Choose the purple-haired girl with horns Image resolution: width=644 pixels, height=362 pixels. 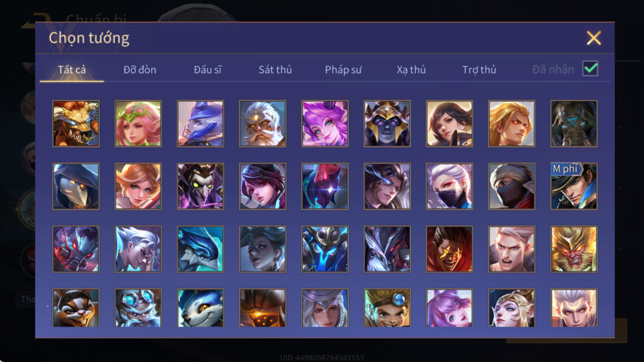point(325,124)
